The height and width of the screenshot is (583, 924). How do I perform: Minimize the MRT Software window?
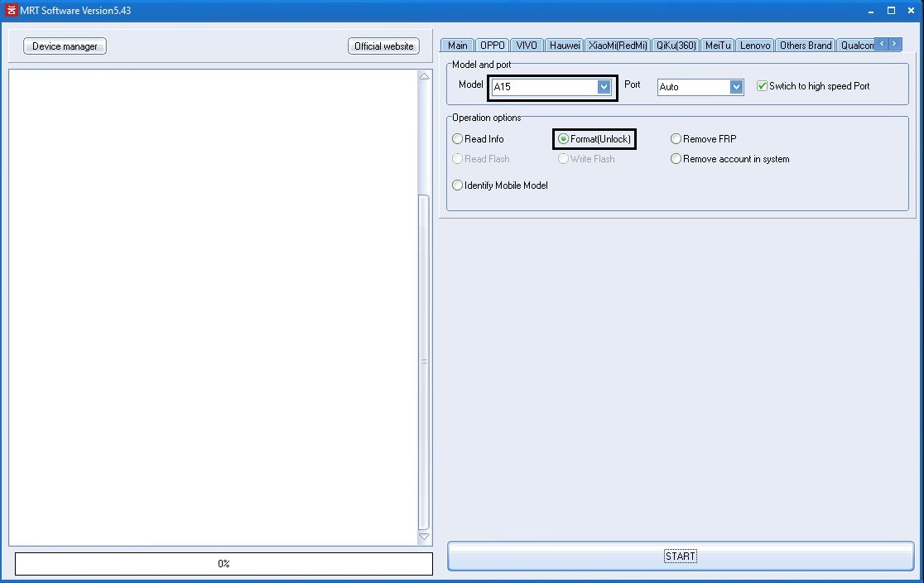[x=871, y=11]
